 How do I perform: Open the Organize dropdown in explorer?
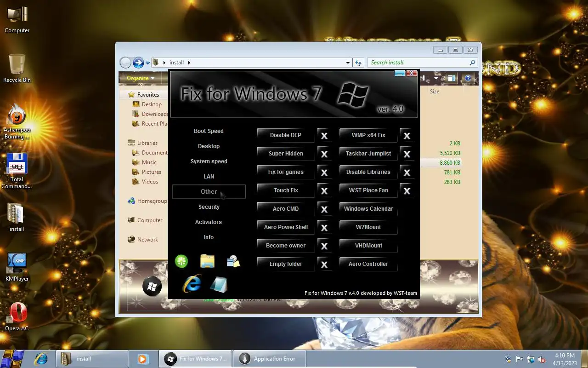tap(141, 78)
